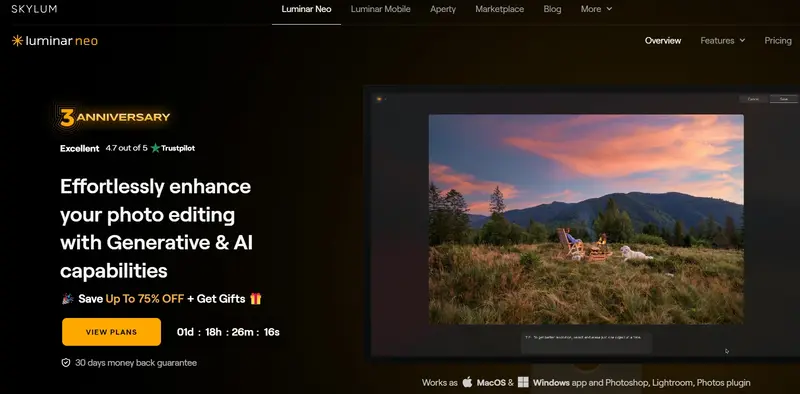Screen dimensions: 800x394
Task: Click the small sun icon in app preview
Action: tap(379, 99)
